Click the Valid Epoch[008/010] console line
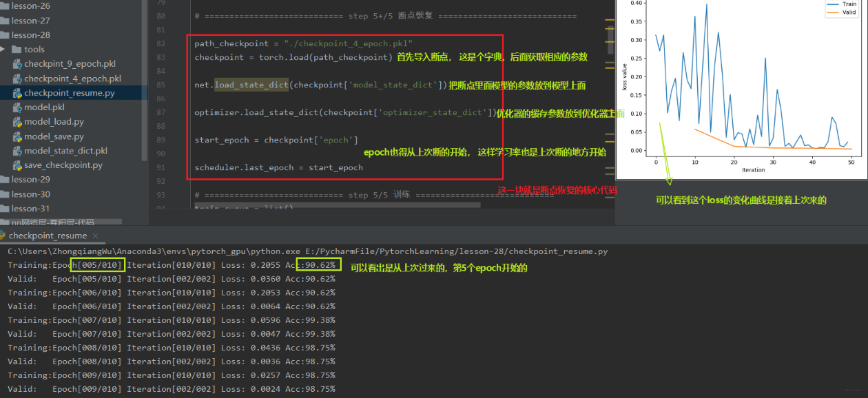The height and width of the screenshot is (398, 868). pyautogui.click(x=172, y=362)
